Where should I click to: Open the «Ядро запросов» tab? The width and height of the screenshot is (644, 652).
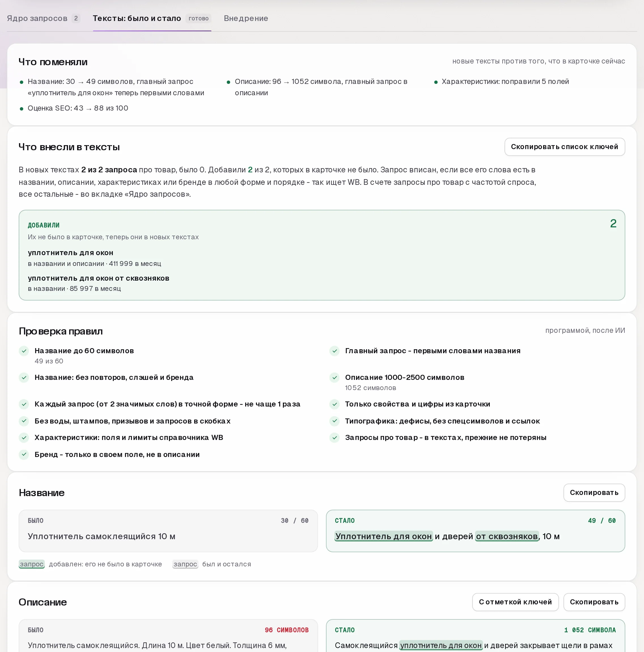43,18
